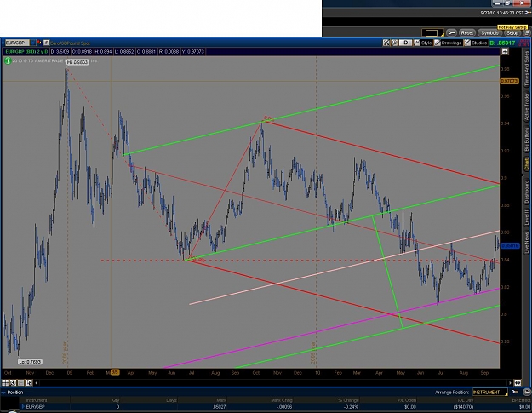Click the highlighted 3/5 date marker
This screenshot has height=413, width=532.
pos(115,372)
